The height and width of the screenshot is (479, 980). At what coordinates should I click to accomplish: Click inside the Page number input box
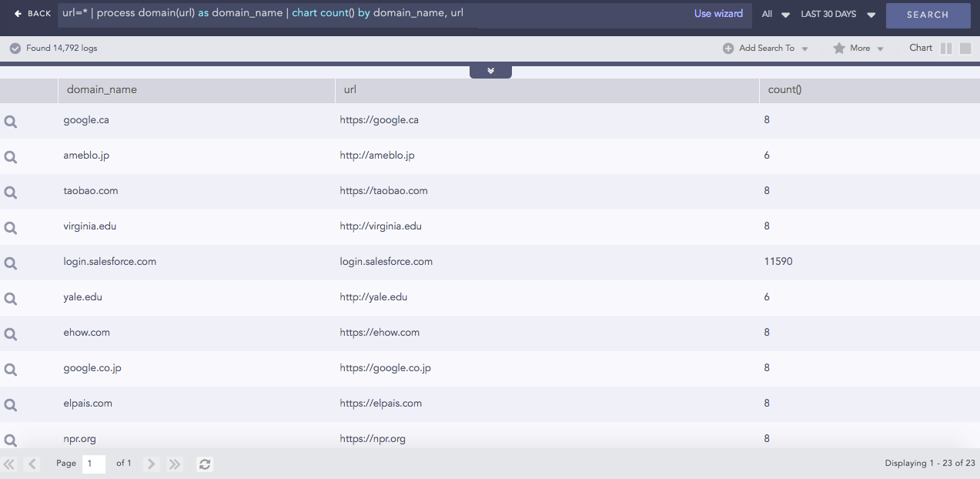coord(94,464)
